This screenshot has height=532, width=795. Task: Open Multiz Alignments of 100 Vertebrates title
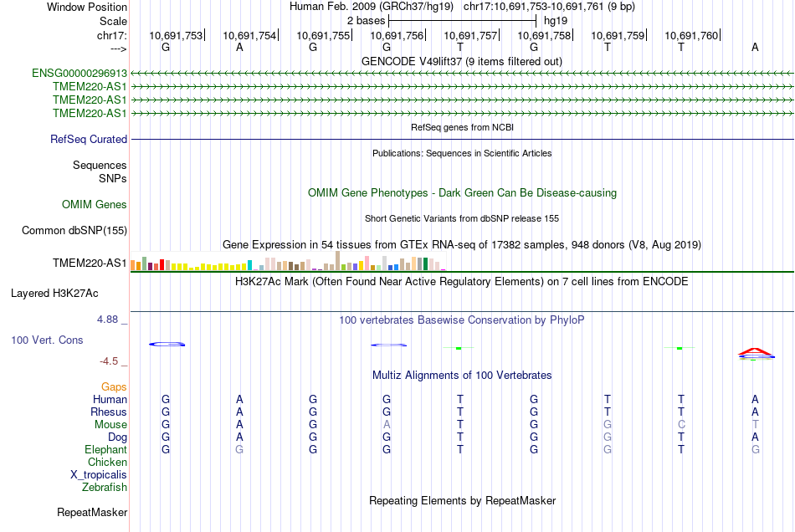[461, 376]
